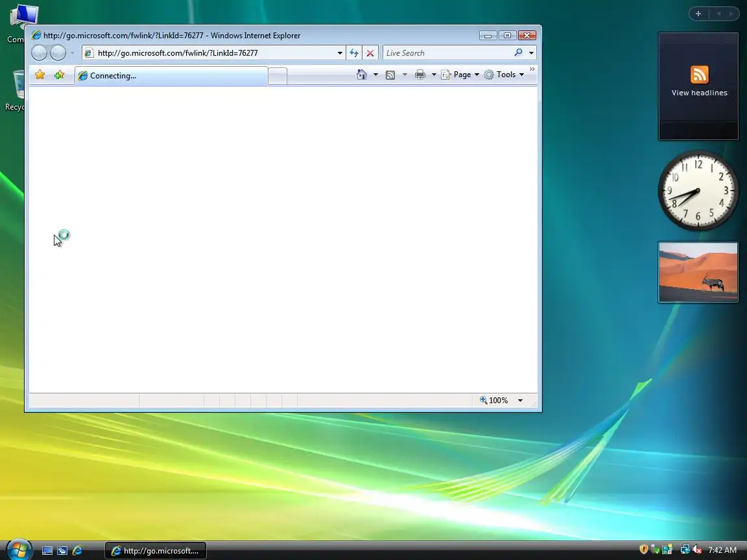Click the Back navigation button
Viewport: 747px width, 560px height.
(x=39, y=53)
